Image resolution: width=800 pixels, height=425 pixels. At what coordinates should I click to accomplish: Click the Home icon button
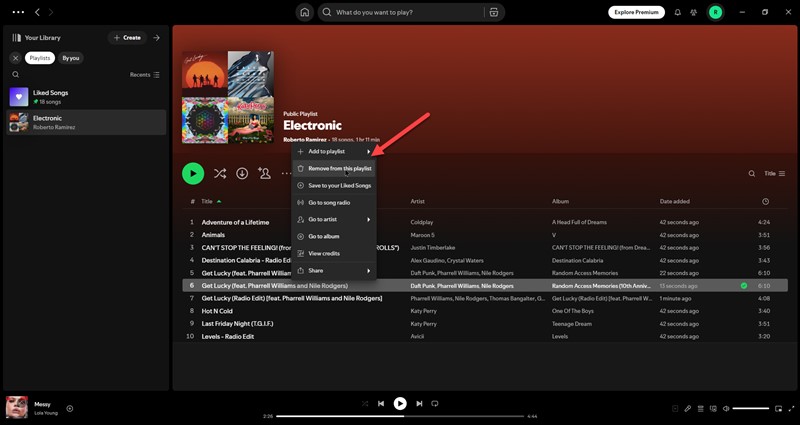(x=305, y=12)
